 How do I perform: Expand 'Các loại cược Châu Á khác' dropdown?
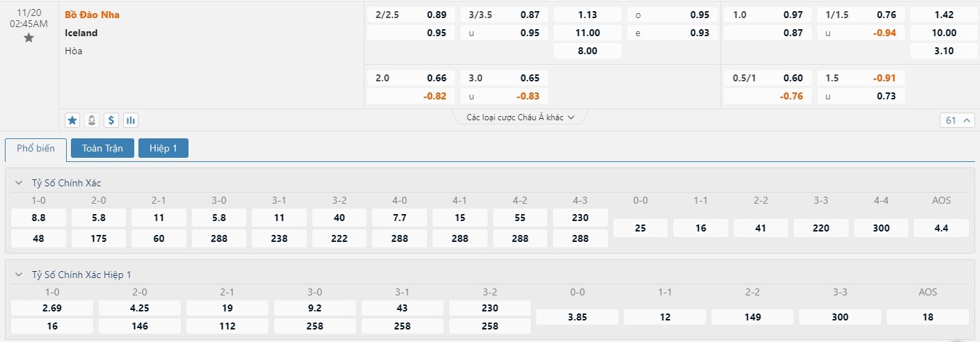[x=520, y=117]
